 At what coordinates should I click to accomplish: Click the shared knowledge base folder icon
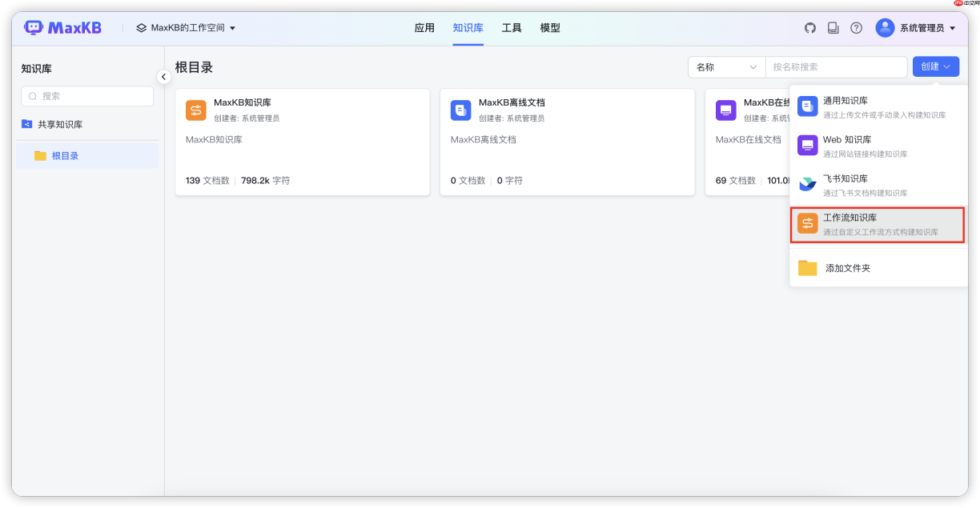tap(27, 124)
